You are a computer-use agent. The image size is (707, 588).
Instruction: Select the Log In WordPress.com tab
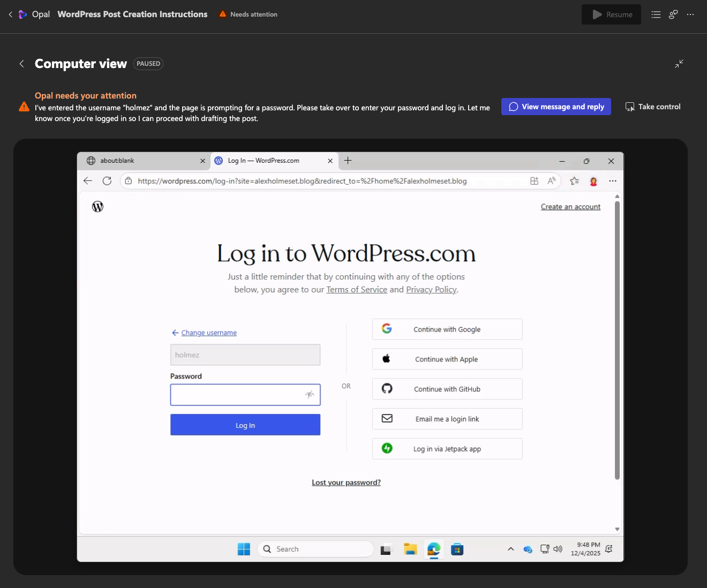point(268,161)
